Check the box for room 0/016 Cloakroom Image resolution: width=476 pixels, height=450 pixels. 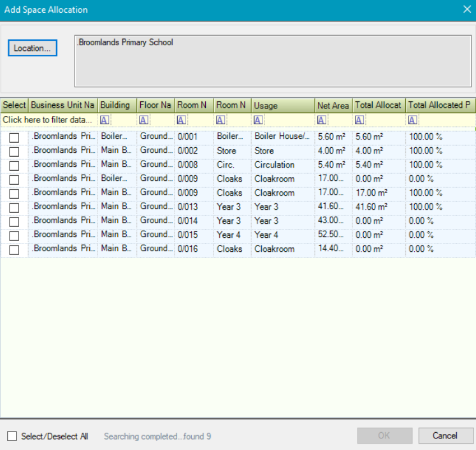[14, 249]
